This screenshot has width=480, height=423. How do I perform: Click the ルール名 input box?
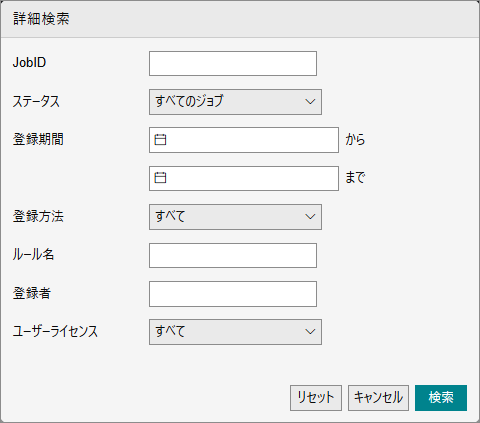point(233,255)
